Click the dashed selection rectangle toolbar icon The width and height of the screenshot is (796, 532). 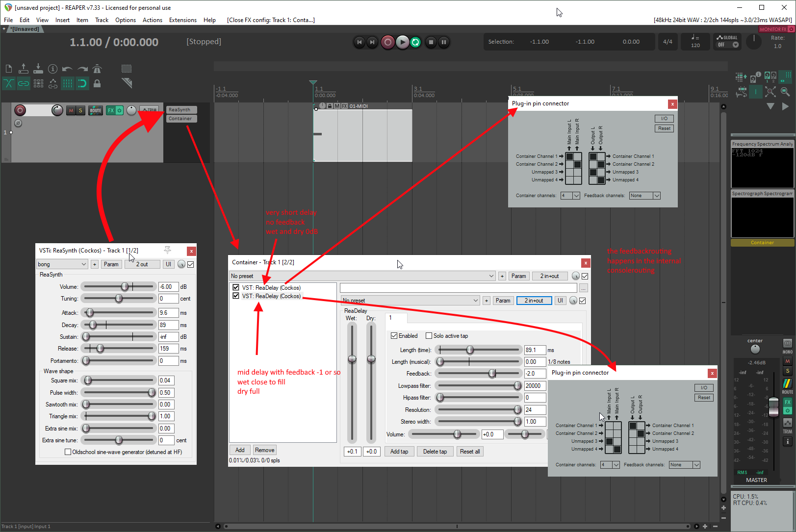point(127,69)
